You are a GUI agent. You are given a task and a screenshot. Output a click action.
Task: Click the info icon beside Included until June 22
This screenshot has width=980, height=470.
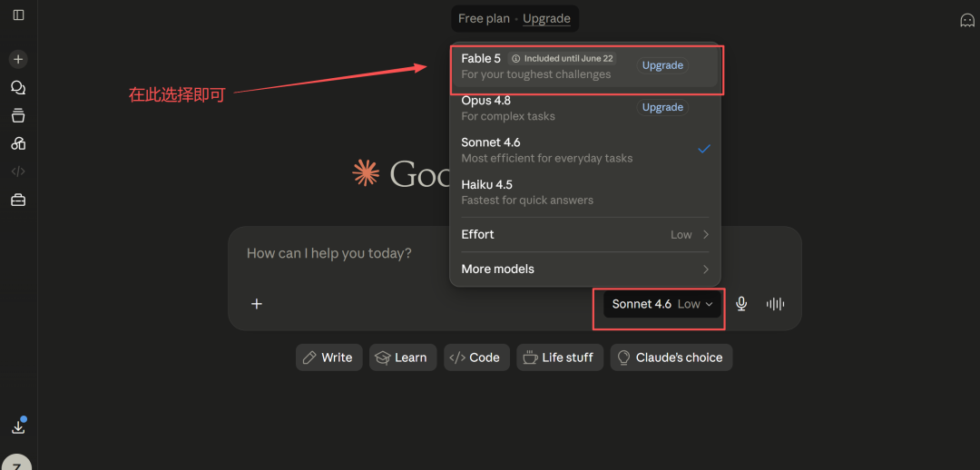point(515,59)
